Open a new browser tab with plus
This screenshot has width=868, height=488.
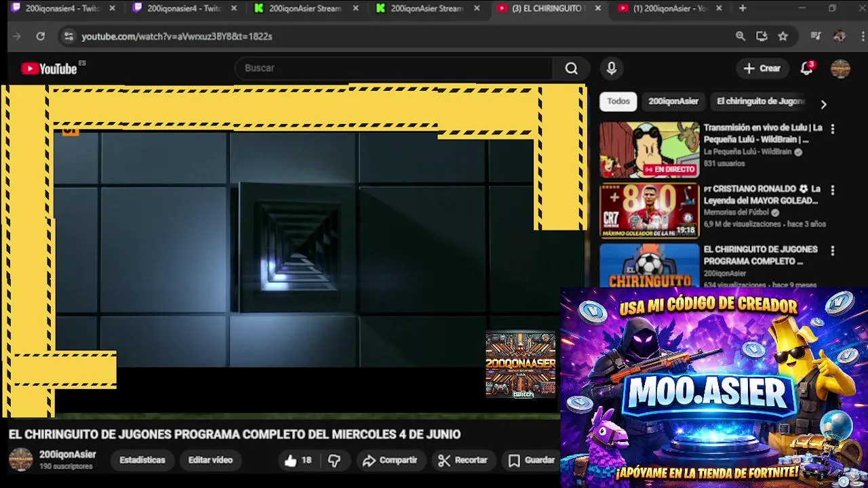pos(743,8)
